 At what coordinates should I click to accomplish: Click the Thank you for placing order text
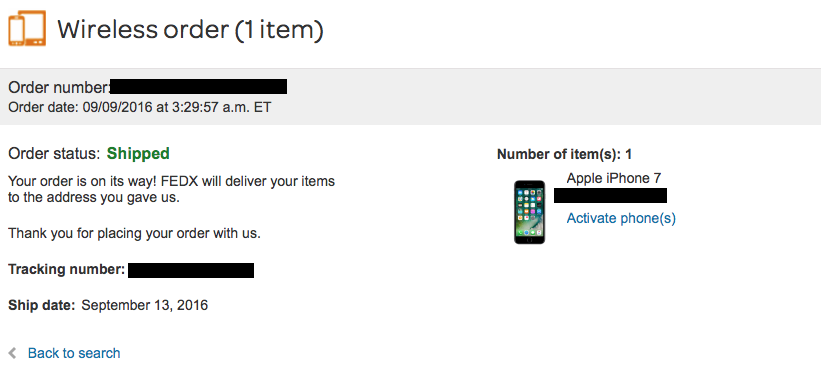[x=135, y=233]
